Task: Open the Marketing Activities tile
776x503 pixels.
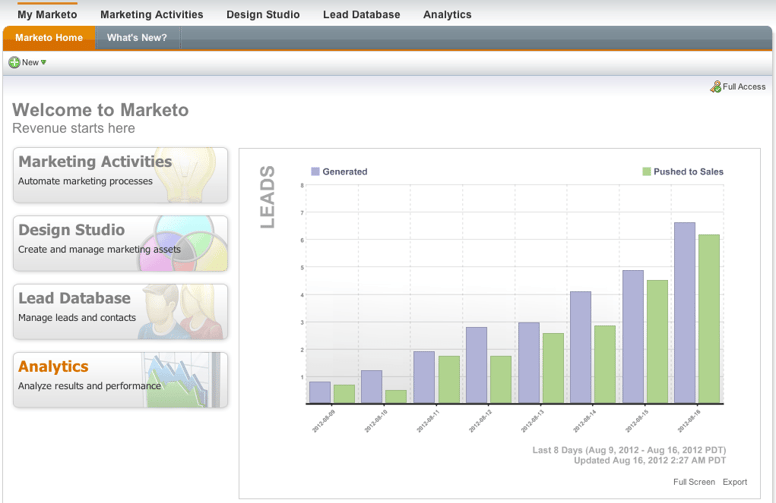Action: [x=120, y=175]
